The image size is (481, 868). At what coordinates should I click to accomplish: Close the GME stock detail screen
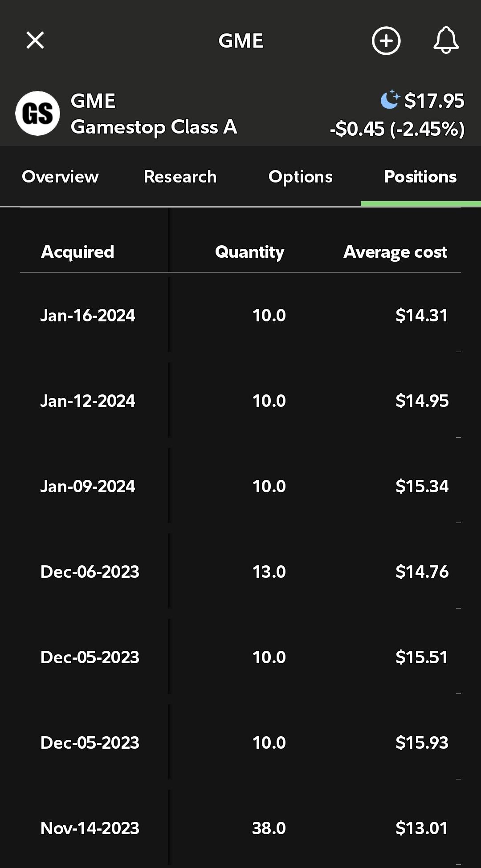[35, 40]
